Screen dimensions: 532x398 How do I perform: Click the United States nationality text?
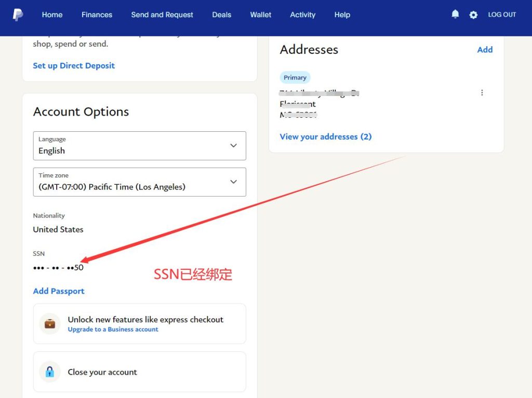coord(58,229)
